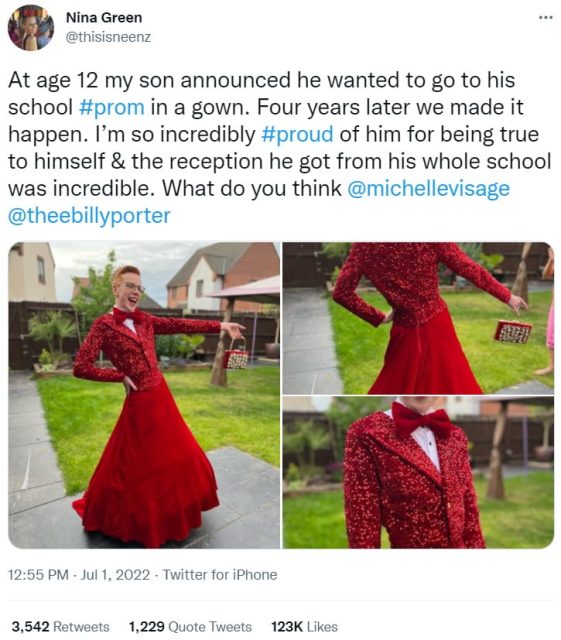Show the 3,542 Retweets list
The height and width of the screenshot is (640, 561).
click(x=60, y=627)
